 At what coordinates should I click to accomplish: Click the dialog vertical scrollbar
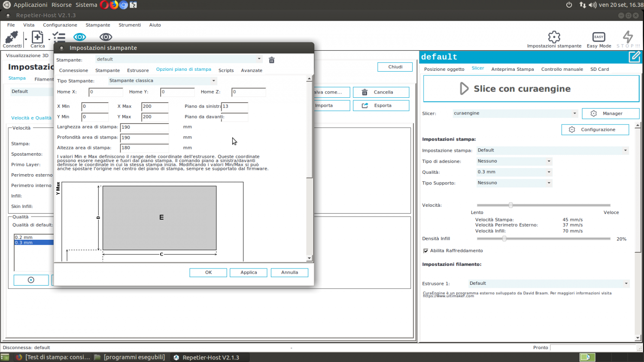[x=309, y=169]
